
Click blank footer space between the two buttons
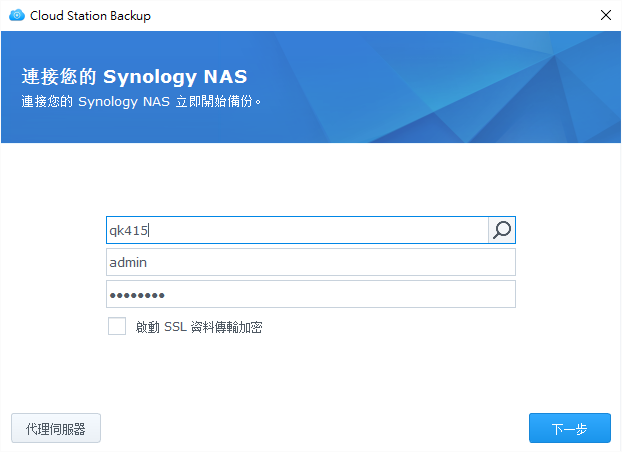coord(310,428)
